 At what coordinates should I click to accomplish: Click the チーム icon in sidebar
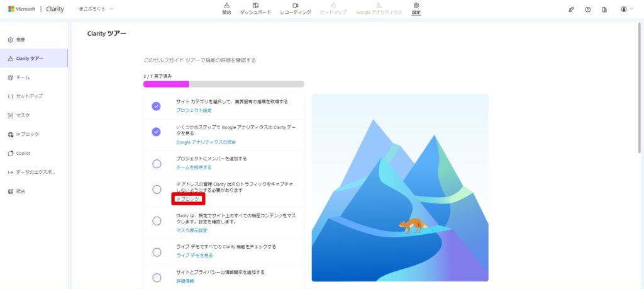click(x=11, y=77)
